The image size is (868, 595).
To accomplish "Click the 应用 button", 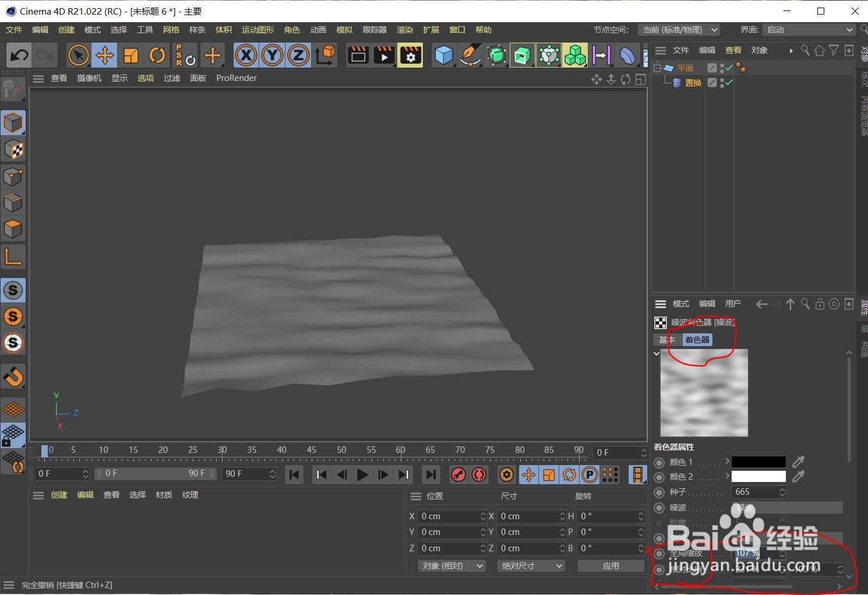I will click(612, 565).
